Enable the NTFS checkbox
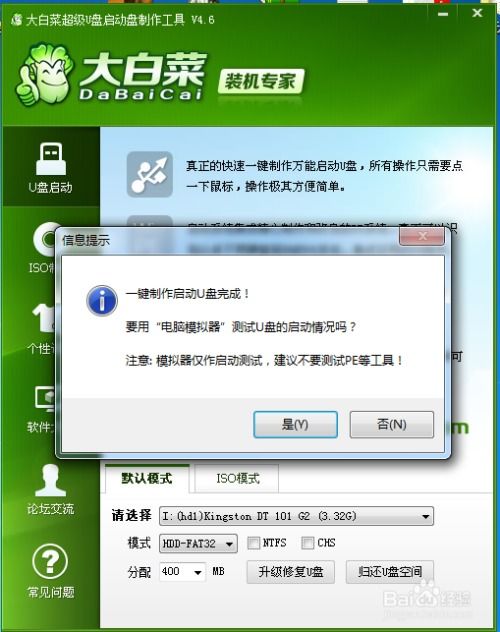 253,543
